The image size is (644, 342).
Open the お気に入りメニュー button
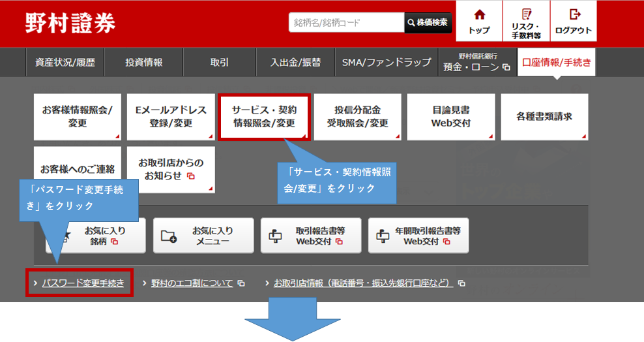coord(203,236)
